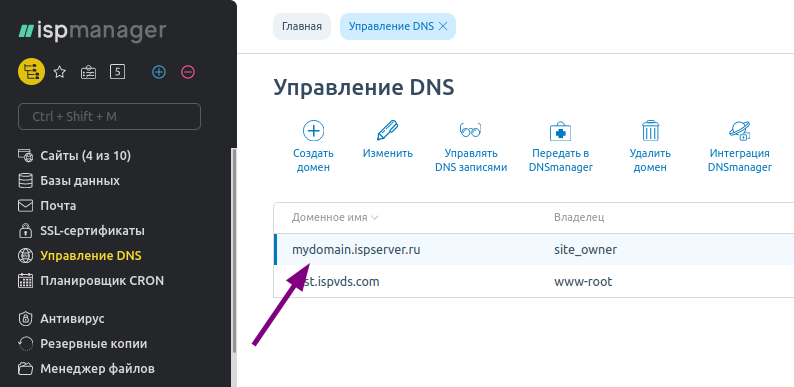Viewport: 794px width, 387px height.
Task: Open Антивирус section
Action: tap(72, 319)
